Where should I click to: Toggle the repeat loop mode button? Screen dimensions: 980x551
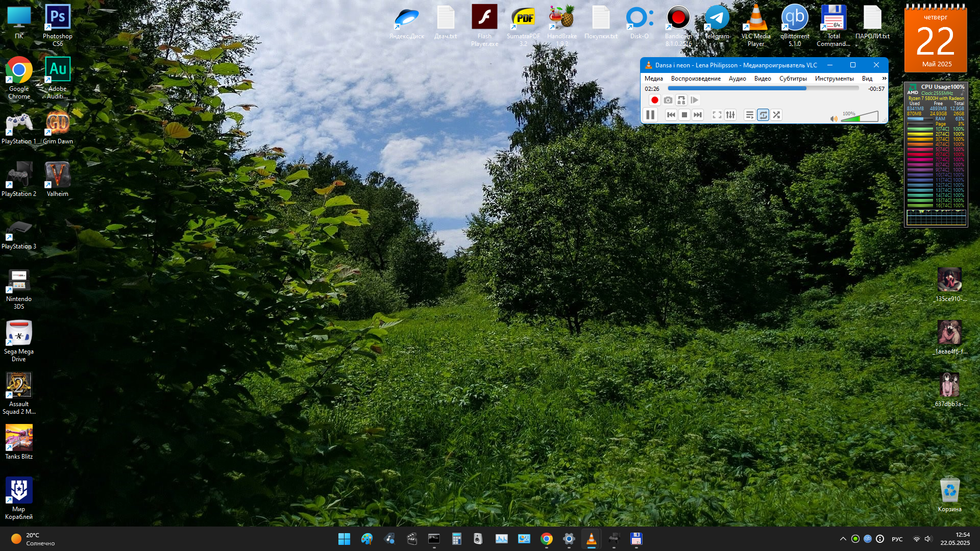click(x=763, y=115)
